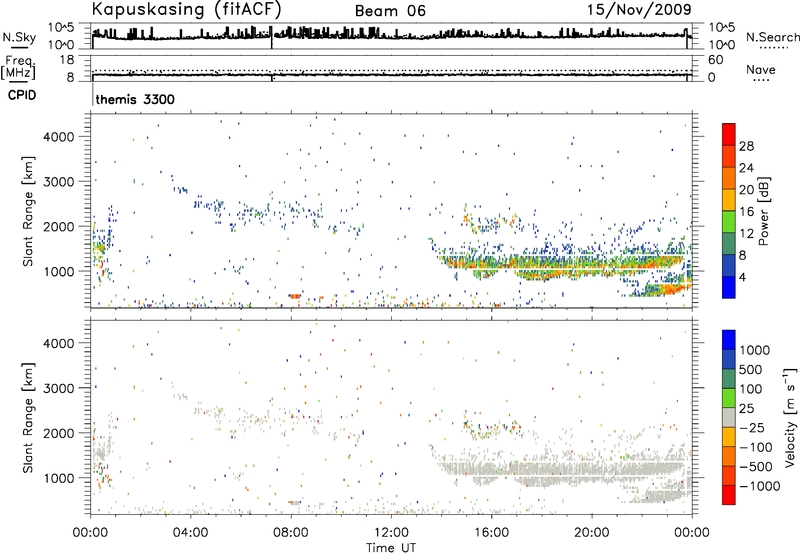Click the 08:00 time axis label

click(291, 532)
